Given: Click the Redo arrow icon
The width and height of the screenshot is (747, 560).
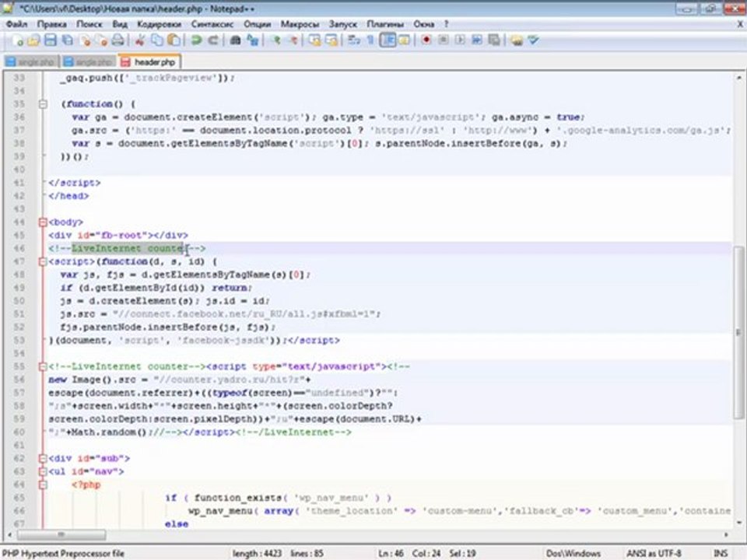Looking at the screenshot, I should tap(213, 40).
